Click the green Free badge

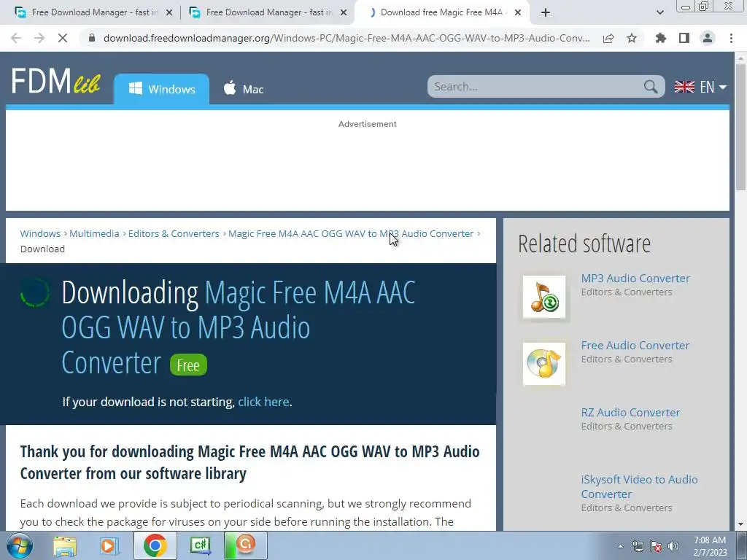coord(188,365)
